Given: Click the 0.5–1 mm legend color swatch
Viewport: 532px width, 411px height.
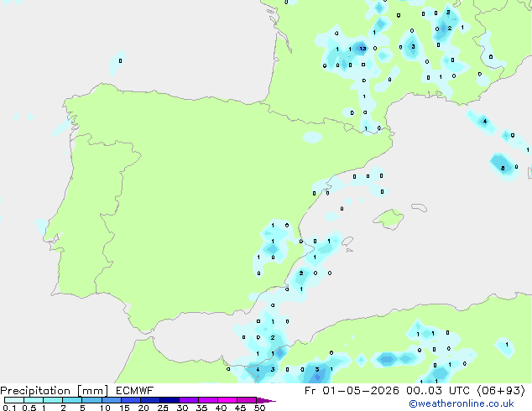Looking at the screenshot, I should click(34, 400).
